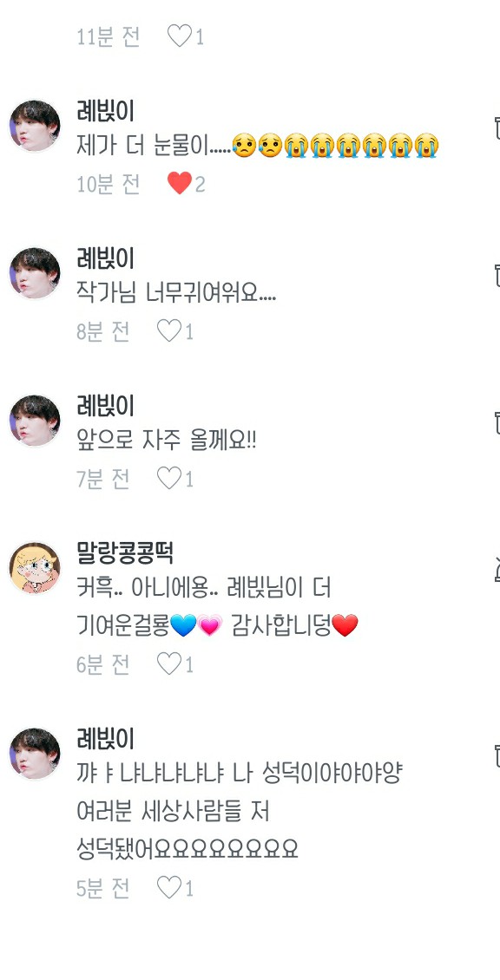Tap the heart on the 5분 전 comment
This screenshot has height=980, width=500.
coord(169,887)
